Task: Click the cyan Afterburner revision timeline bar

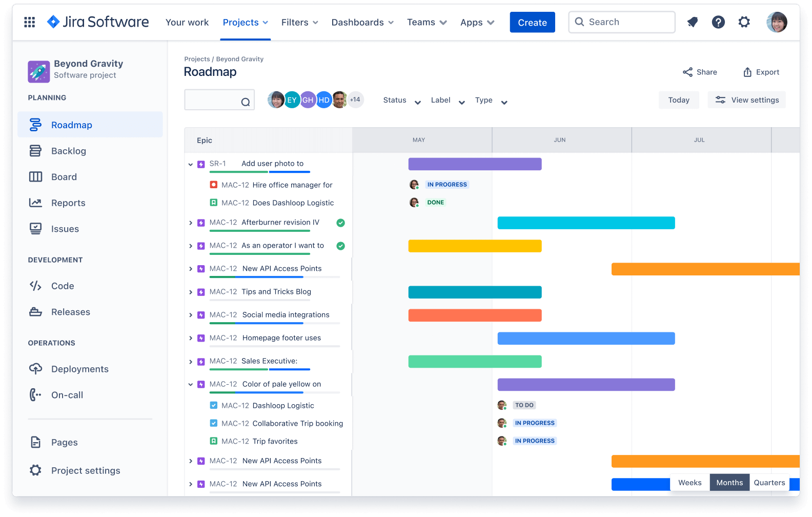Action: point(586,223)
